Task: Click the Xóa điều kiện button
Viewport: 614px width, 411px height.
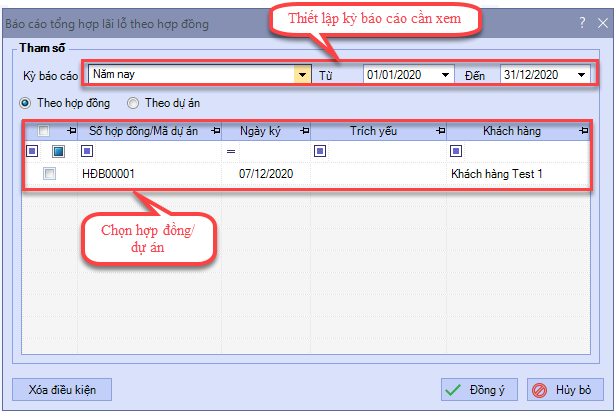Action: pos(62,389)
